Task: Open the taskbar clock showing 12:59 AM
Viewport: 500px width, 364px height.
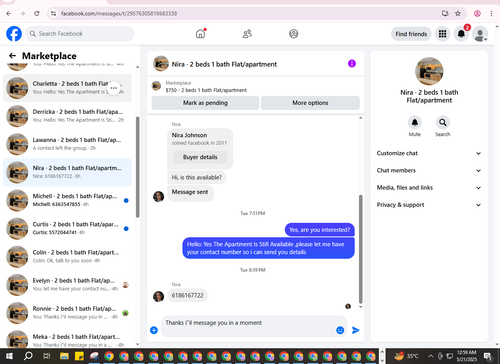Action: point(466,356)
